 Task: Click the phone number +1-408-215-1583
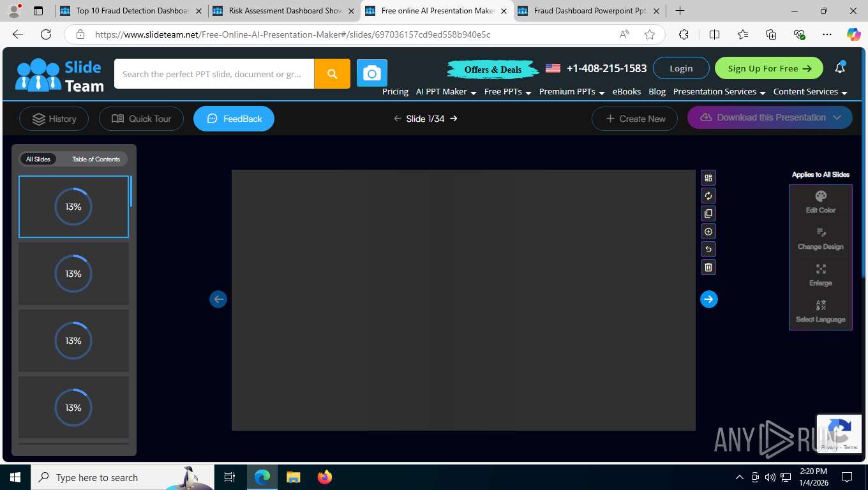pyautogui.click(x=606, y=68)
